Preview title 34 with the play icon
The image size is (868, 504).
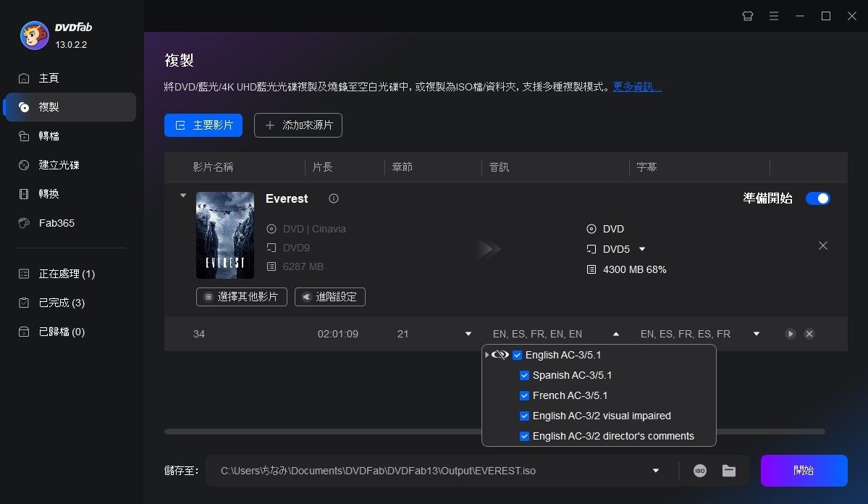[x=791, y=333]
